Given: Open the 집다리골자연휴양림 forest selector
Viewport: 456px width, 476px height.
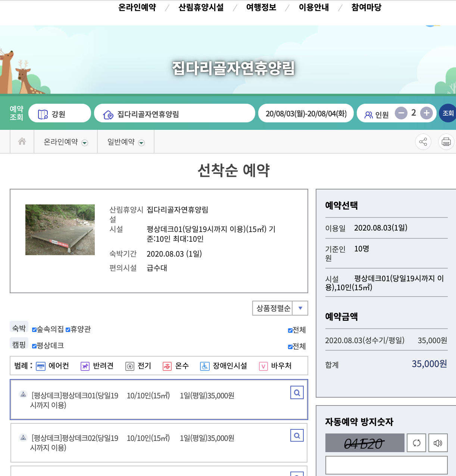Looking at the screenshot, I should [175, 113].
